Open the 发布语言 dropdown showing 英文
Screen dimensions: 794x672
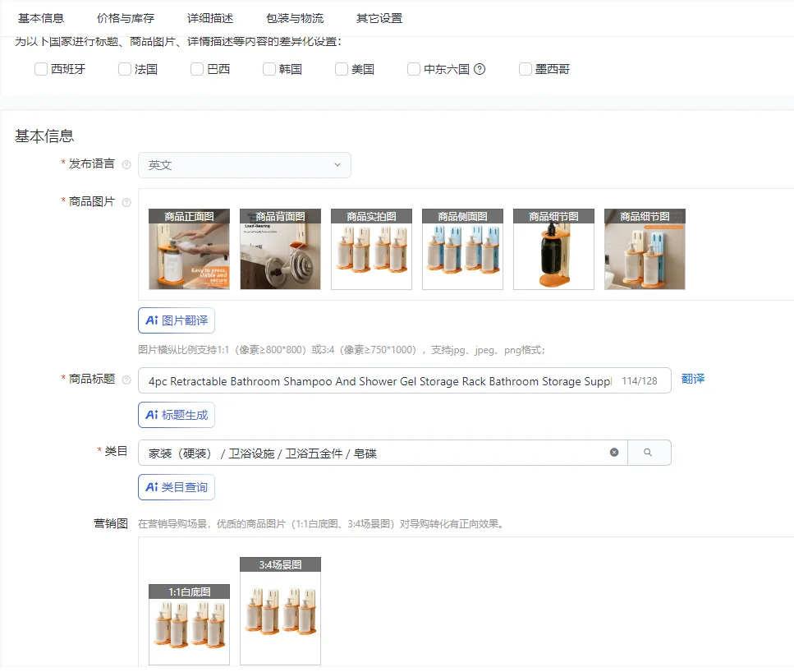243,164
